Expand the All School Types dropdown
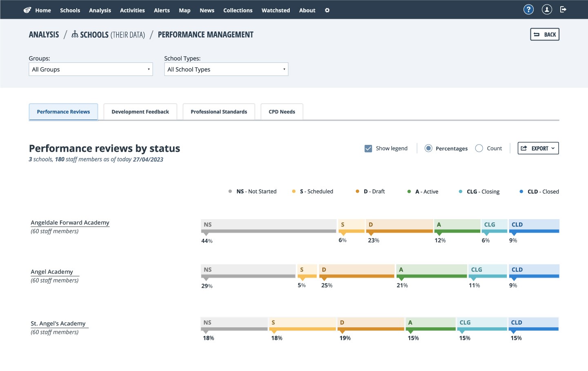This screenshot has height=371, width=588. 226,69
